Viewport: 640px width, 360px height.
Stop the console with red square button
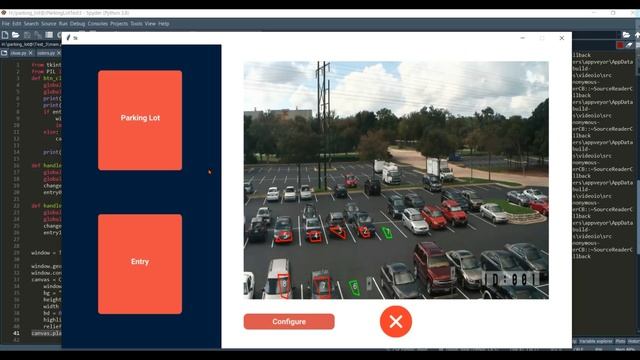coord(620,45)
